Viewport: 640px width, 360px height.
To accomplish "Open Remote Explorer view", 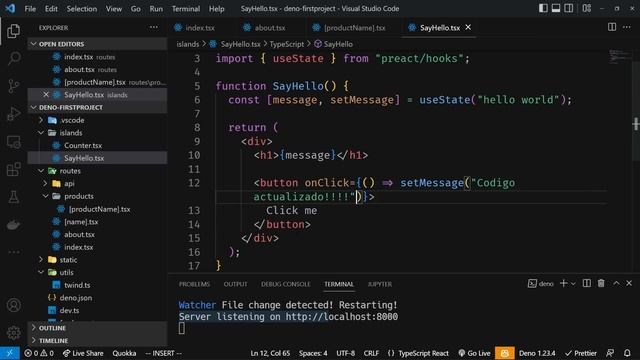I will coord(13,142).
